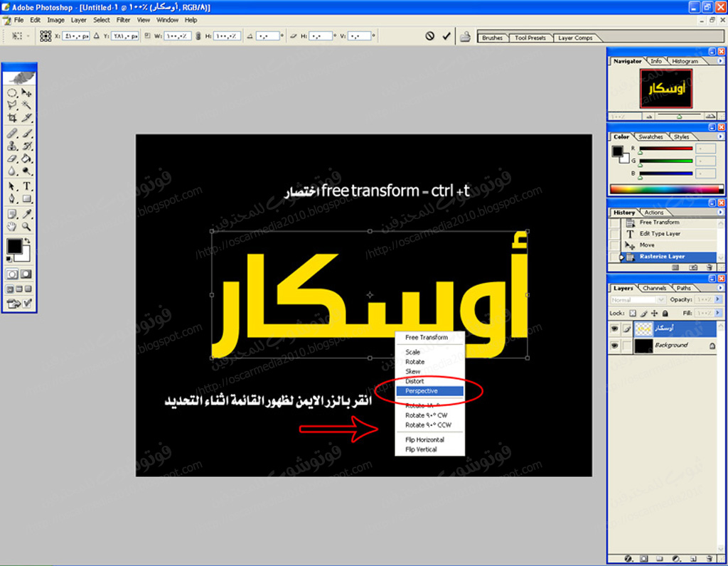The image size is (728, 566).
Task: Select the Rectangle shape tool
Action: click(x=26, y=198)
